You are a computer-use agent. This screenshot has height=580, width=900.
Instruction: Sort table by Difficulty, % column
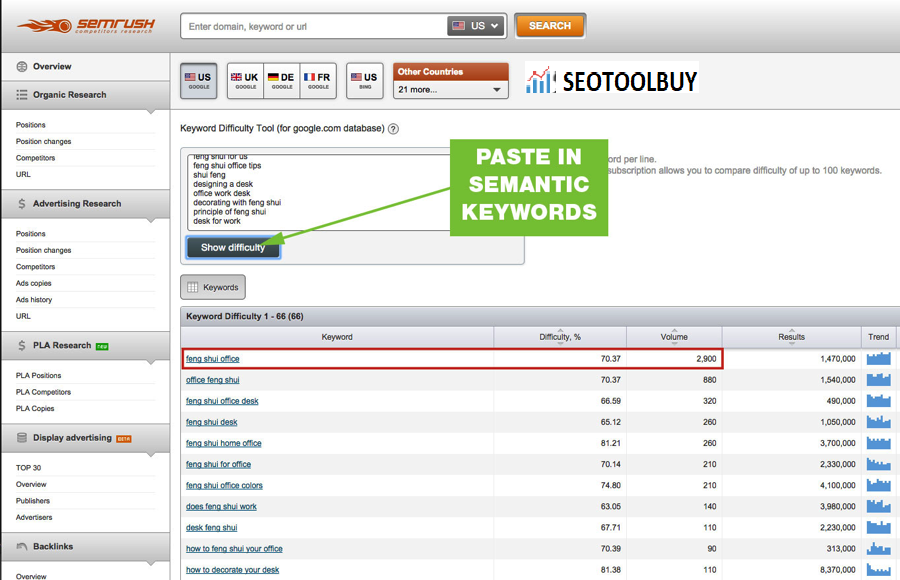pyautogui.click(x=560, y=337)
